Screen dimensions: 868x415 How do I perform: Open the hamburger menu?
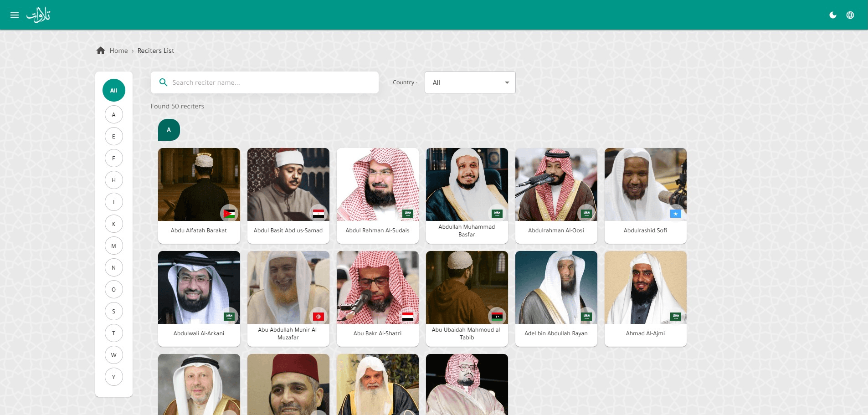(x=15, y=15)
